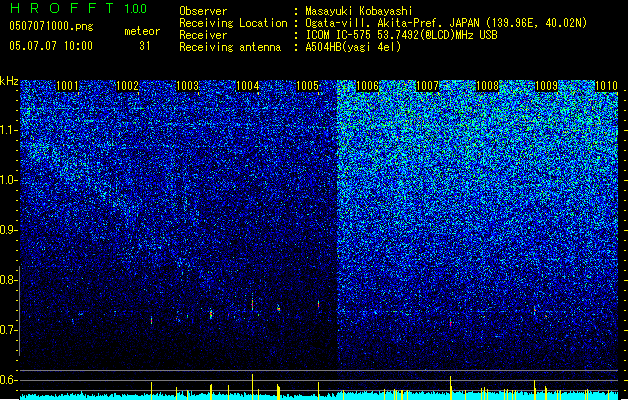Click the 0.6 frequency axis label
This screenshot has width=629, height=400.
click(x=9, y=380)
